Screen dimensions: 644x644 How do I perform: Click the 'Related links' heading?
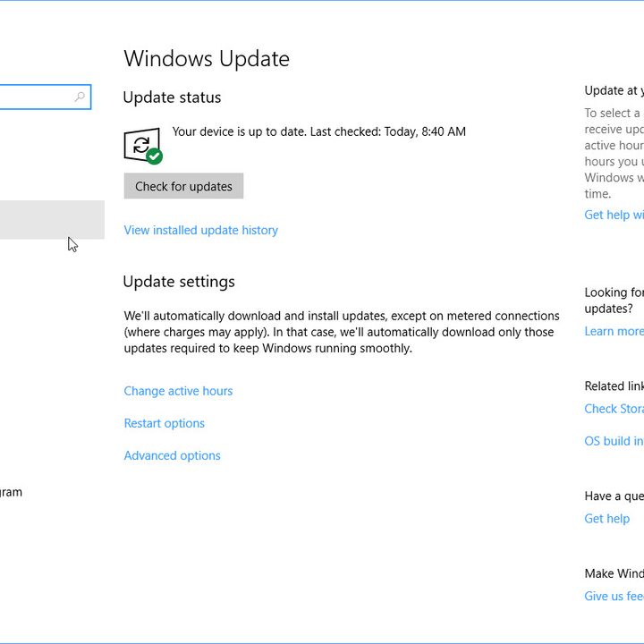614,386
